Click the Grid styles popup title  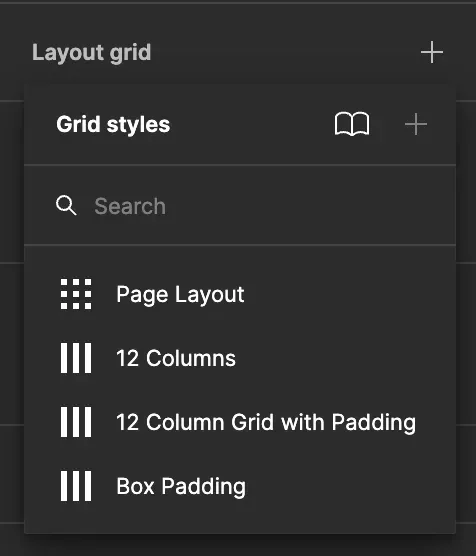point(113,125)
